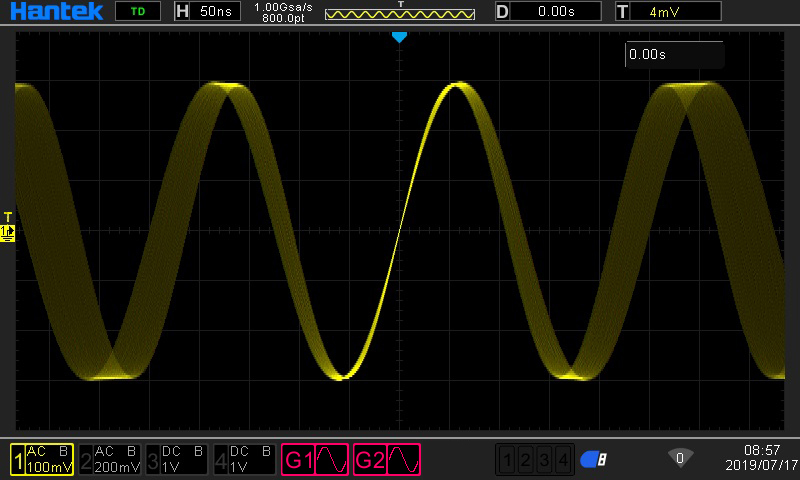800x480 pixels.
Task: Click digital channel 2 indicator
Action: pyautogui.click(x=526, y=460)
